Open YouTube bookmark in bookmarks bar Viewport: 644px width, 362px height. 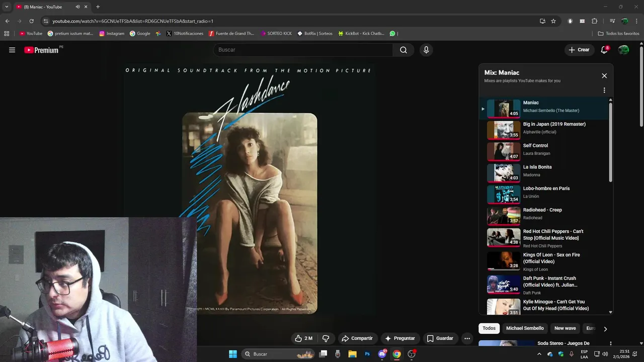click(31, 34)
